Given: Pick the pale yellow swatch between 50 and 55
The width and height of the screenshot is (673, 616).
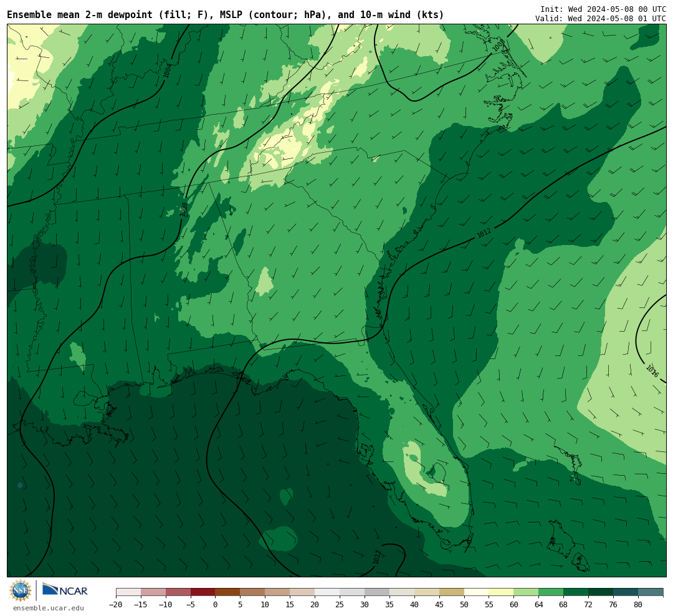Looking at the screenshot, I should click(477, 592).
